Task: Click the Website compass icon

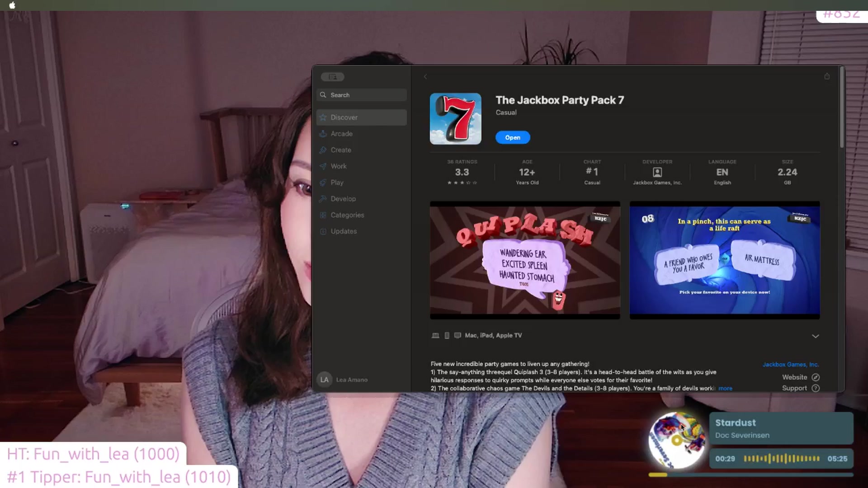Action: (816, 377)
